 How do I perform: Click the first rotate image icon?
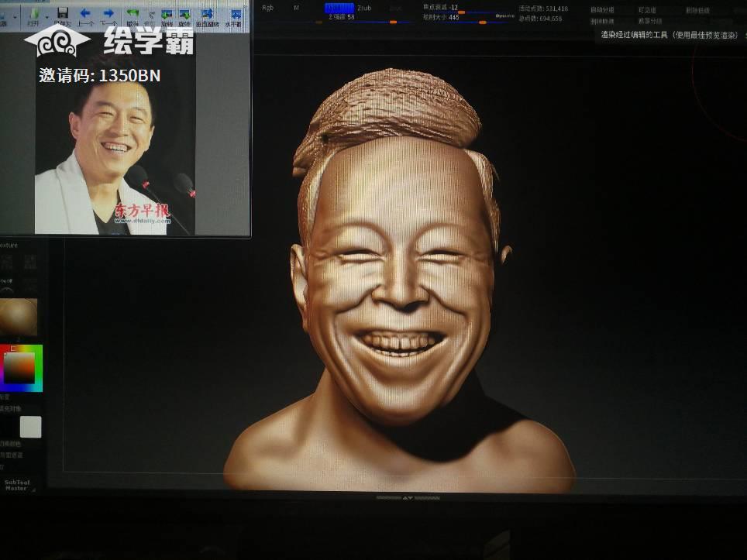click(x=167, y=14)
